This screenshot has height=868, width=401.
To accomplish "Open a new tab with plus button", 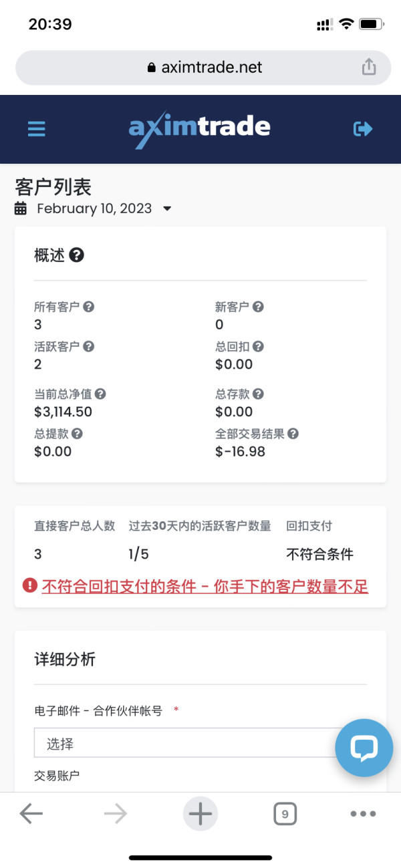I will click(x=200, y=813).
